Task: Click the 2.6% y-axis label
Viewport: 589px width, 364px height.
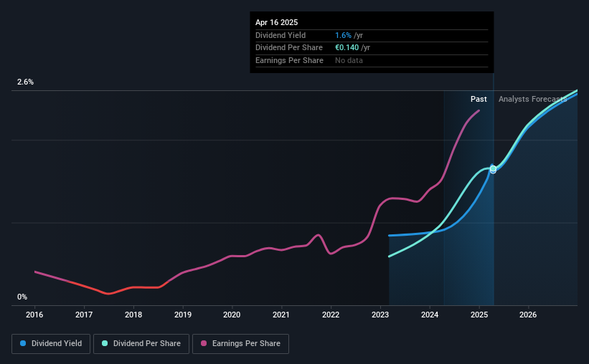Action: [x=25, y=82]
